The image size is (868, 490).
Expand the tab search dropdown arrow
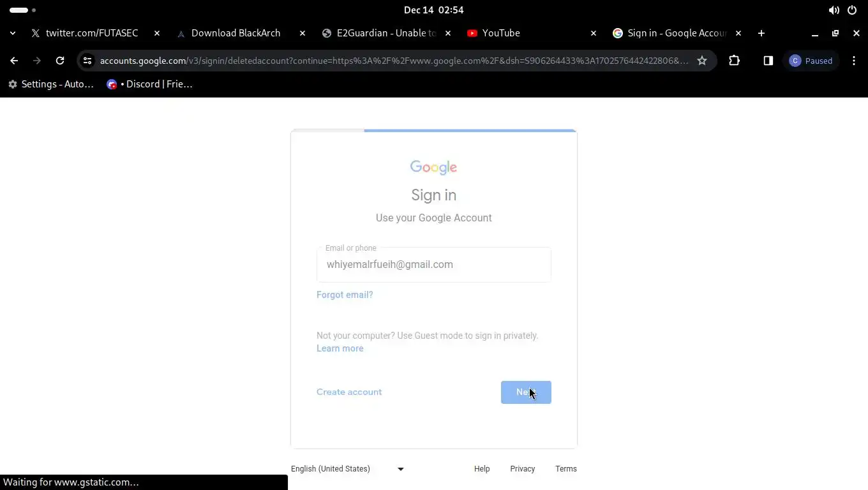[13, 33]
